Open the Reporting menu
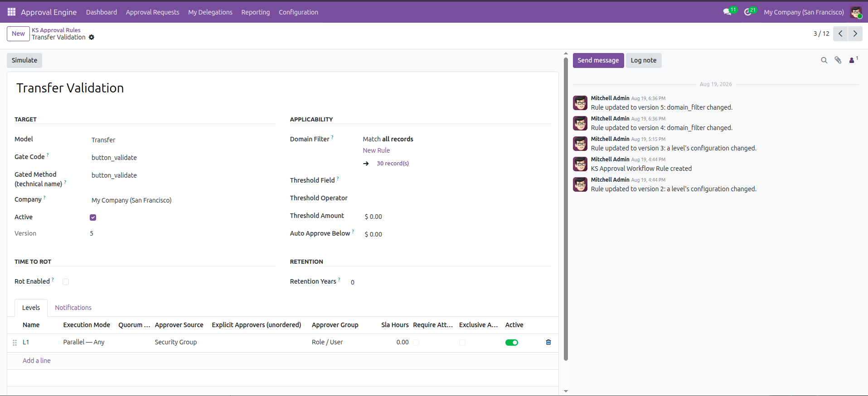Screen dimensions: 868x396 [256, 12]
